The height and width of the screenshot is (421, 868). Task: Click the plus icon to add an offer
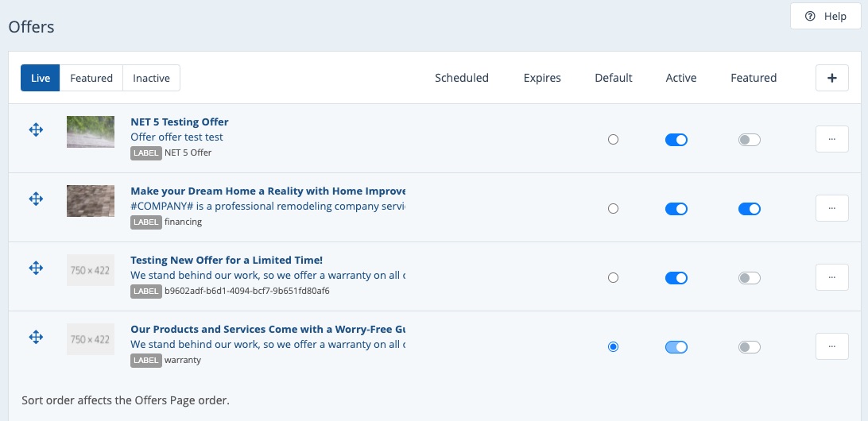[831, 78]
